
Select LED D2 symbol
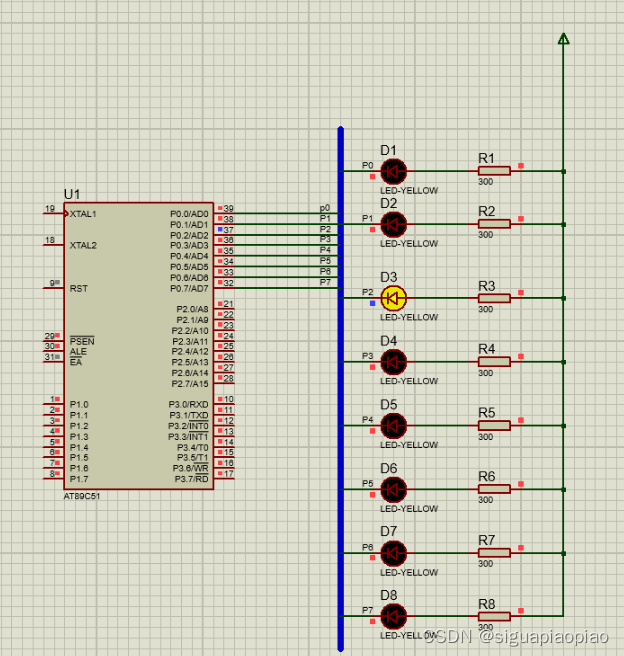click(393, 224)
